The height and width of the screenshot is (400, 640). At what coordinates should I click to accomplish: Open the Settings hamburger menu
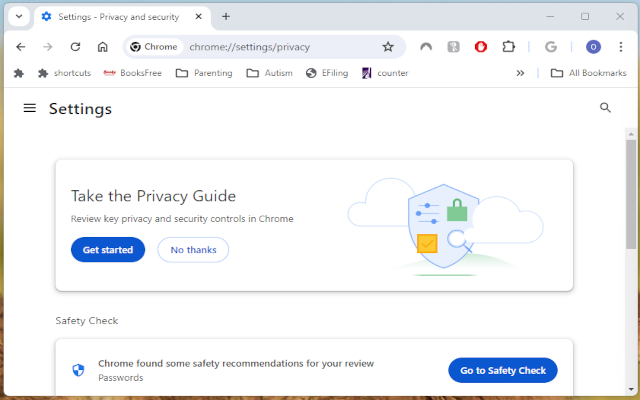[29, 108]
